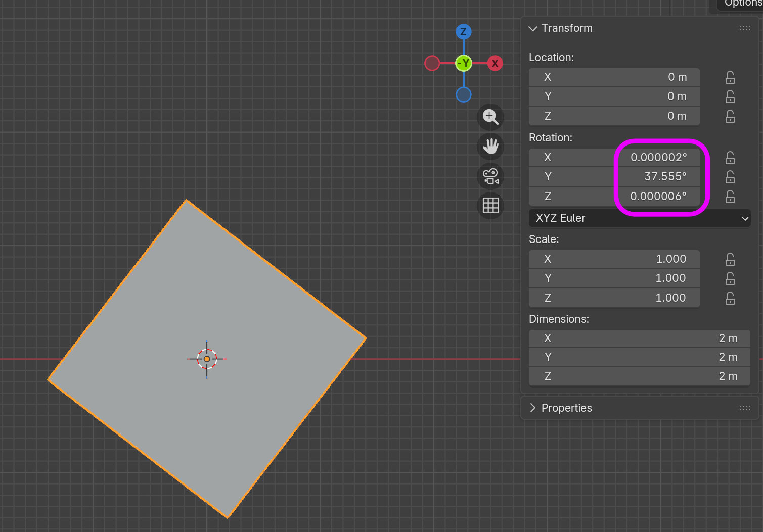Lock the Scale Y value
Viewport: 763px width, 532px height.
tap(730, 278)
